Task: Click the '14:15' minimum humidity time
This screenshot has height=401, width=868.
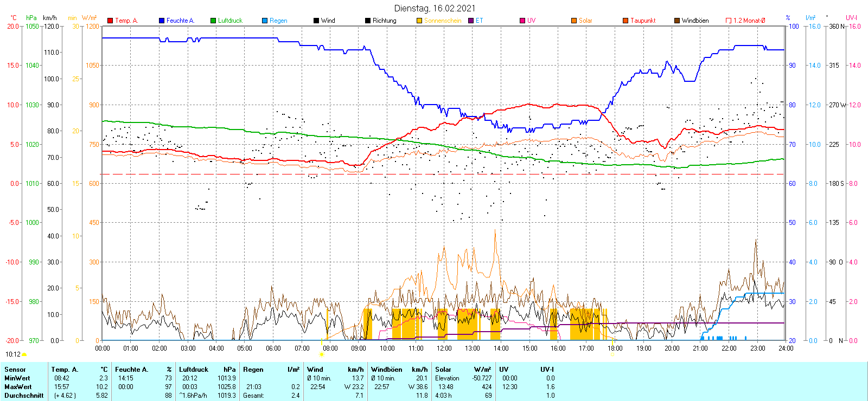Action: 126,378
